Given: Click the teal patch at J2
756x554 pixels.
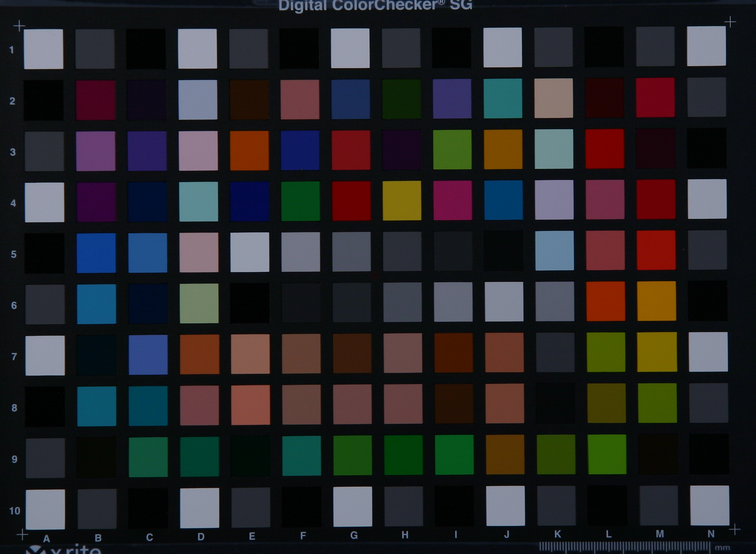Looking at the screenshot, I should coord(503,98).
